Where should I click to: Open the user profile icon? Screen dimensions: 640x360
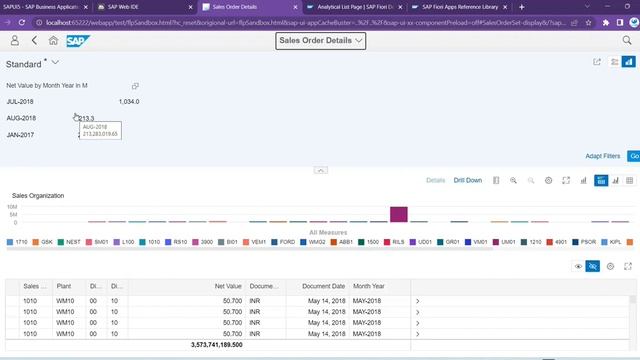15,40
